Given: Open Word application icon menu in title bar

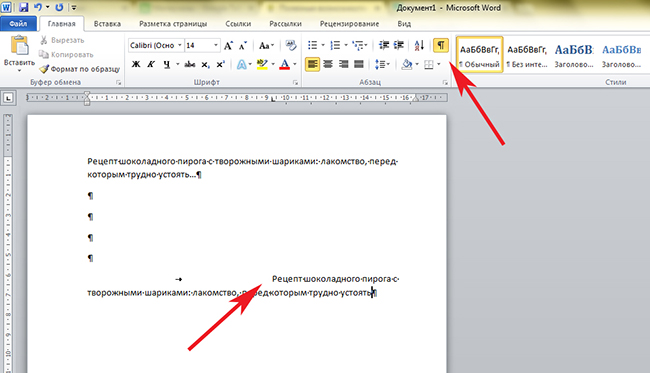Looking at the screenshot, I should [7, 7].
